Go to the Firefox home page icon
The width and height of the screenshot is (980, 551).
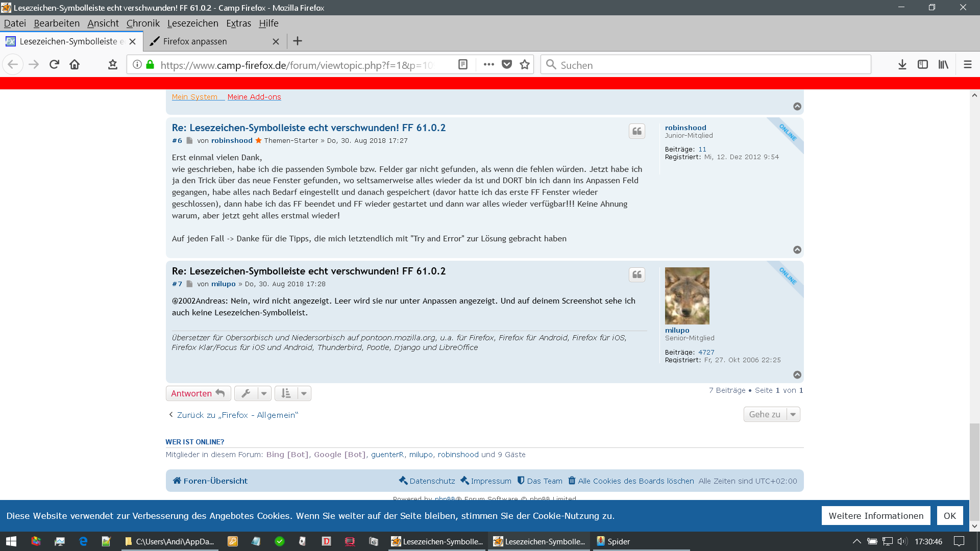[x=75, y=65]
